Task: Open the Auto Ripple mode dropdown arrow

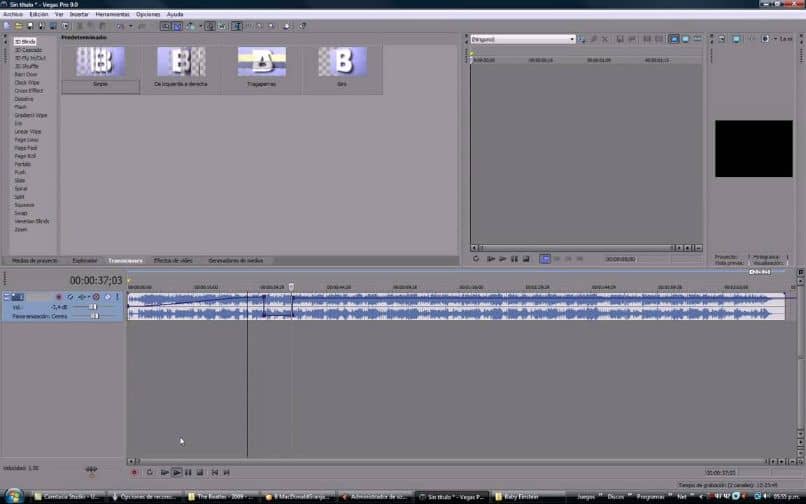Action: pyautogui.click(x=200, y=26)
